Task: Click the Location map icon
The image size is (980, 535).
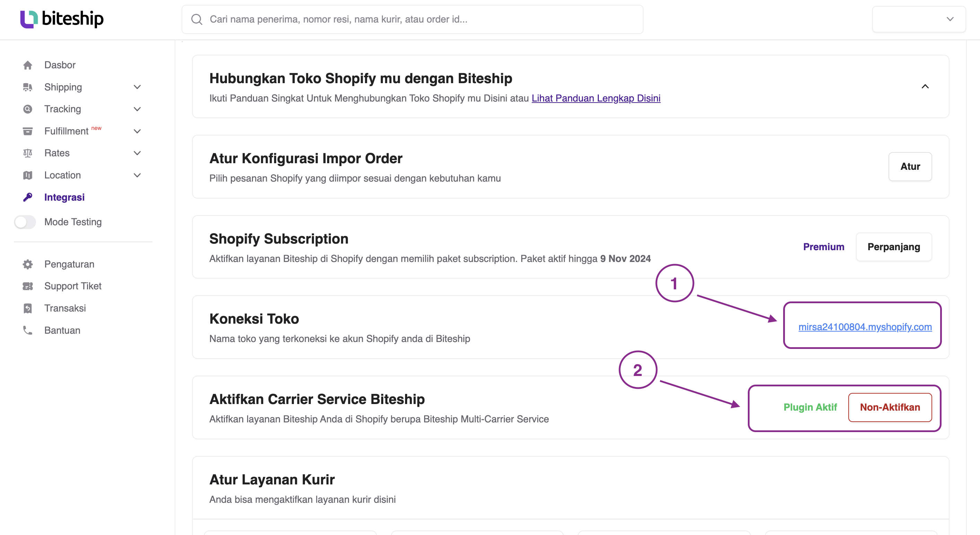Action: tap(27, 175)
